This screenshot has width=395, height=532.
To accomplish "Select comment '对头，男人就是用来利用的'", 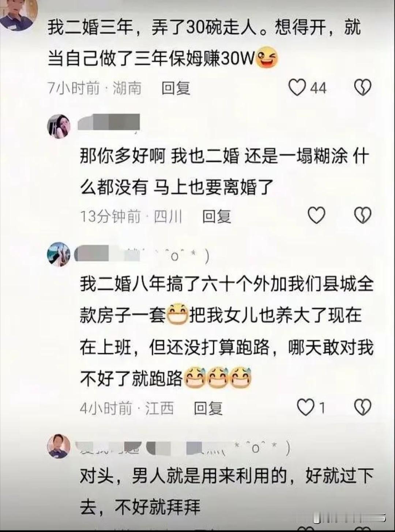I will pos(183,476).
